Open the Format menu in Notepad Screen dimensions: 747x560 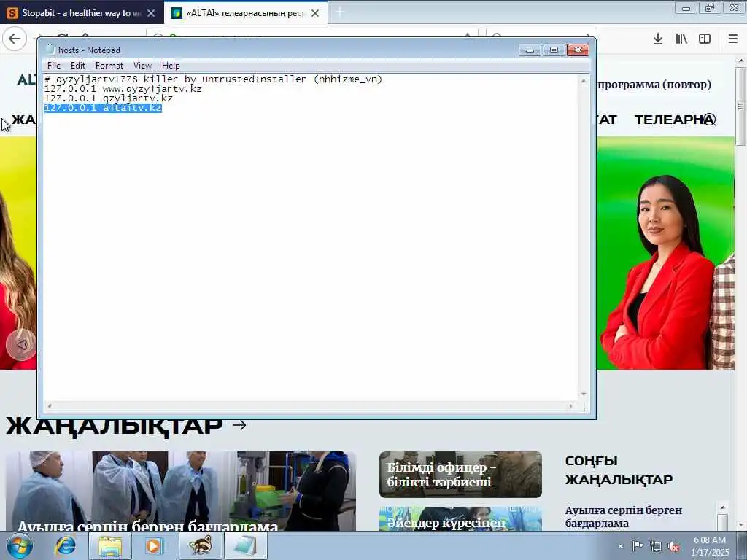coord(109,66)
